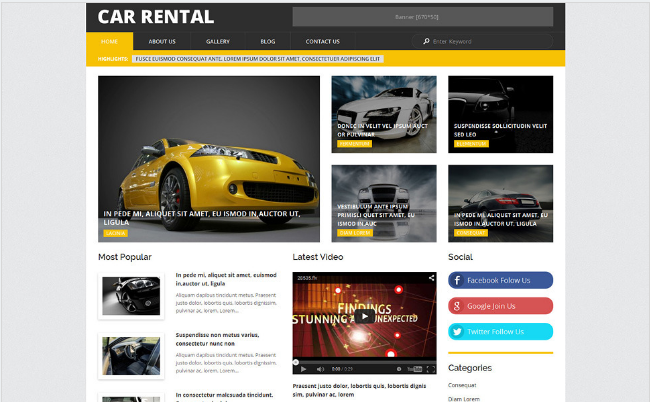The width and height of the screenshot is (650, 402).
Task: Click the Categories sidebar heading
Action: pos(470,368)
